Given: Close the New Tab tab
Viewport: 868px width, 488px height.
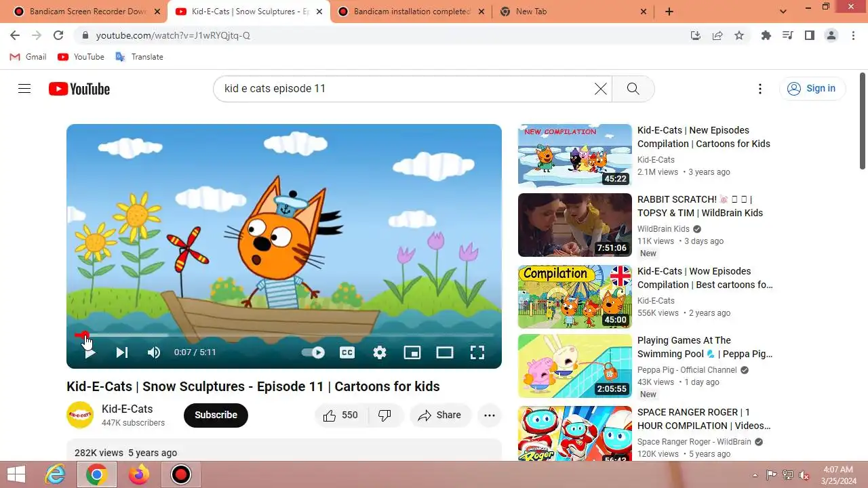Looking at the screenshot, I should (x=643, y=12).
